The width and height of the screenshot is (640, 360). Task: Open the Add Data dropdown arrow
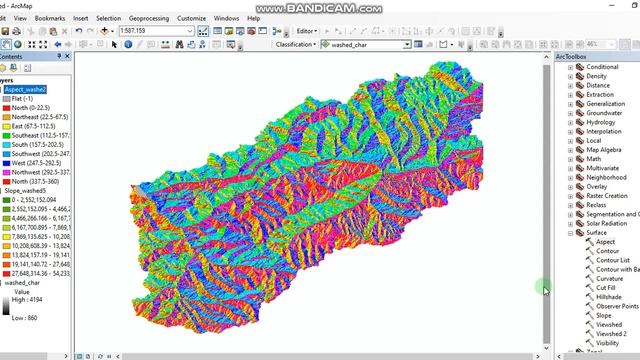112,31
